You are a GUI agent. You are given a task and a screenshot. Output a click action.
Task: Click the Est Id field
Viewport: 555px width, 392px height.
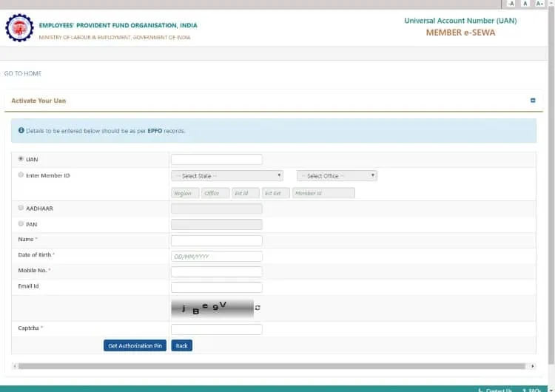tap(246, 193)
